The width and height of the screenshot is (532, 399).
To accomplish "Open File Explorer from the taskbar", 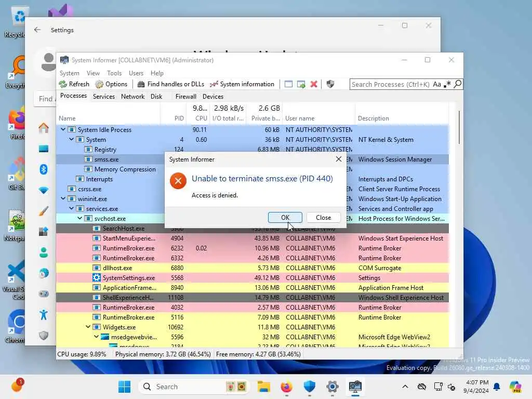I will click(x=263, y=387).
